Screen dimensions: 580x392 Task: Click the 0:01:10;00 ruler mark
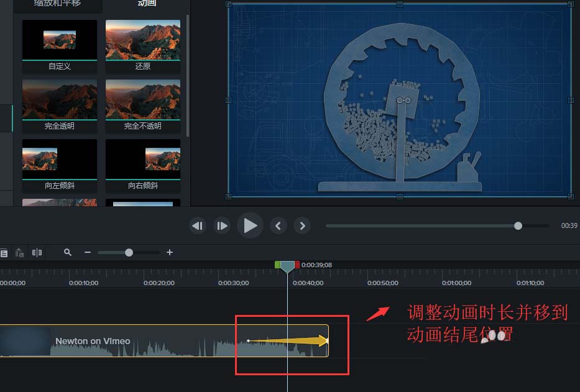530,283
